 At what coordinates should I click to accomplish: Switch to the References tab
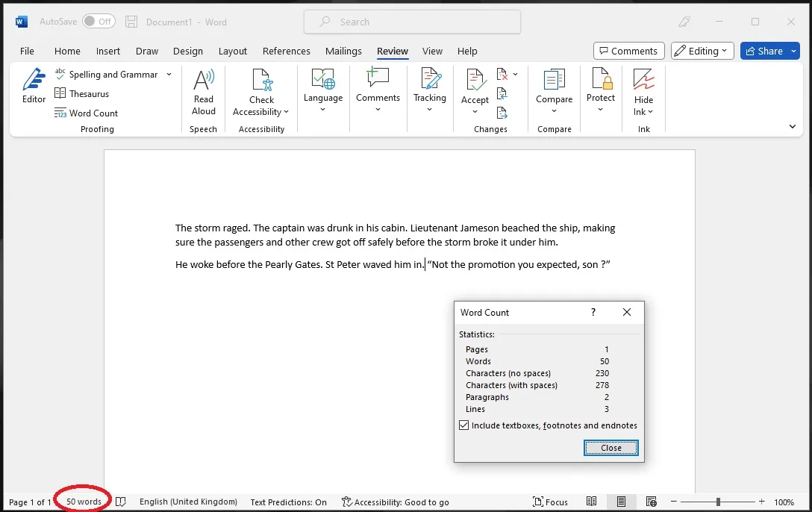pyautogui.click(x=286, y=51)
